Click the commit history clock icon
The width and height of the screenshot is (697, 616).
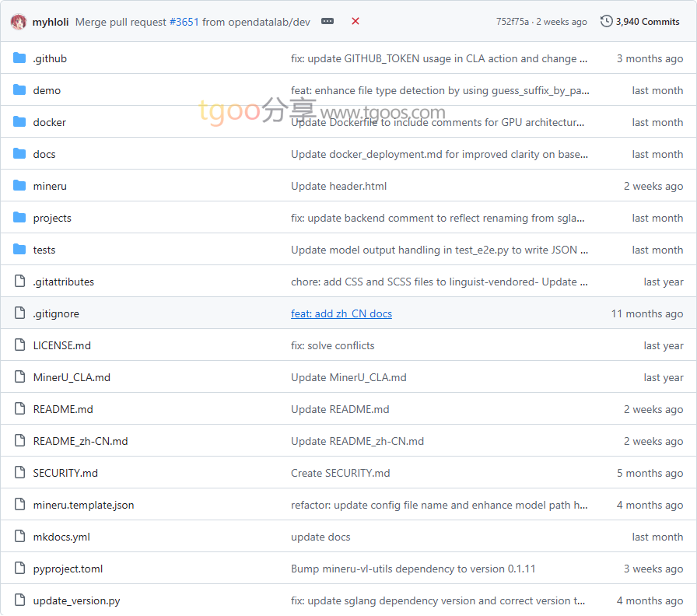tap(607, 22)
